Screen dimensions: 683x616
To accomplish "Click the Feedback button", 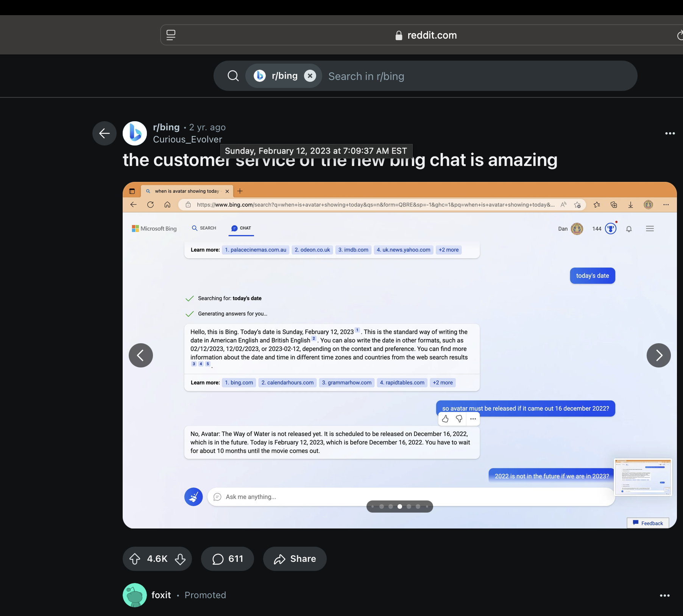I will tap(648, 523).
